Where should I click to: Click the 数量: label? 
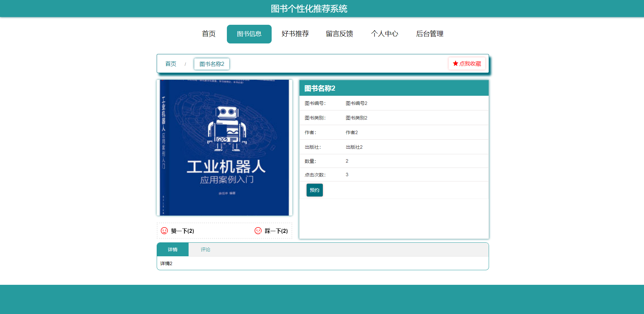pos(310,161)
